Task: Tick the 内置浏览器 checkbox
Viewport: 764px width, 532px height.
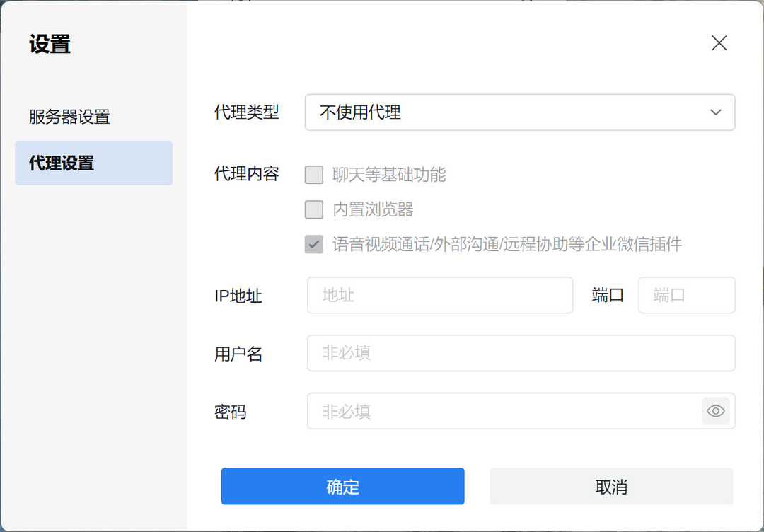Action: [x=314, y=209]
